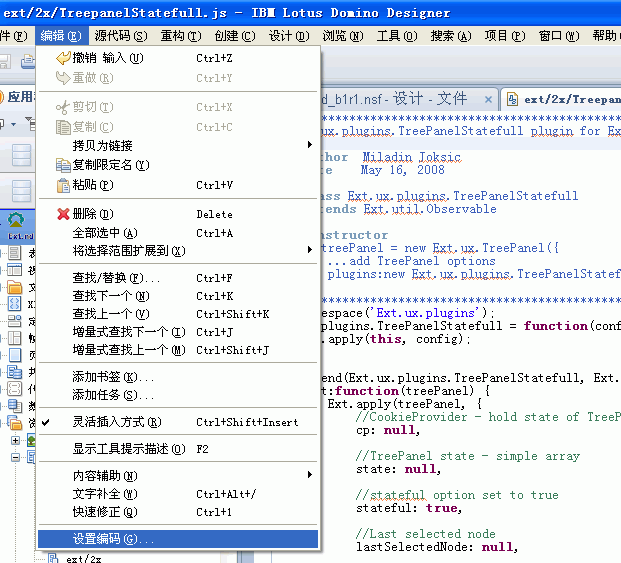Click the Custom Controls icon in the navigator
This screenshot has height=563, width=621.
point(15,321)
